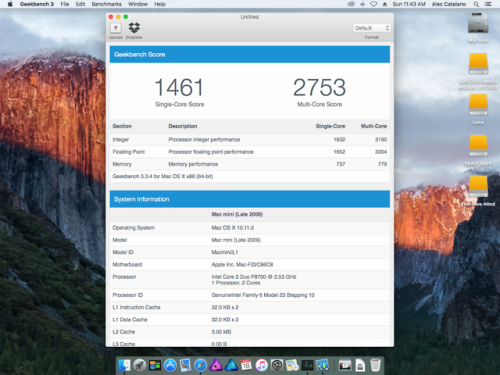Open System Preferences gear in Dock
Image resolution: width=500 pixels, height=375 pixels.
[277, 365]
